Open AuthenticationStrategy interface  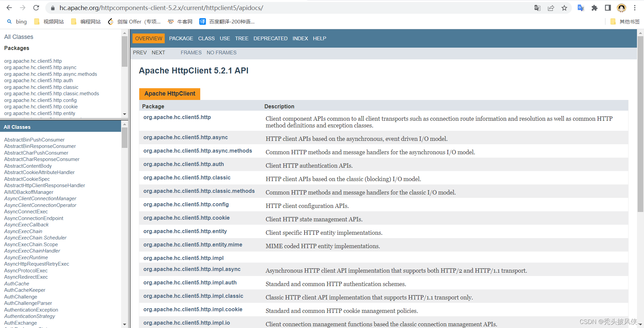click(x=30, y=316)
